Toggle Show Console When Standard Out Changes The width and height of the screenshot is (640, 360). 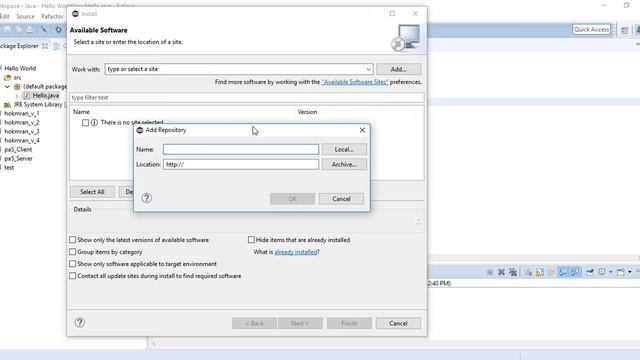coord(563,272)
